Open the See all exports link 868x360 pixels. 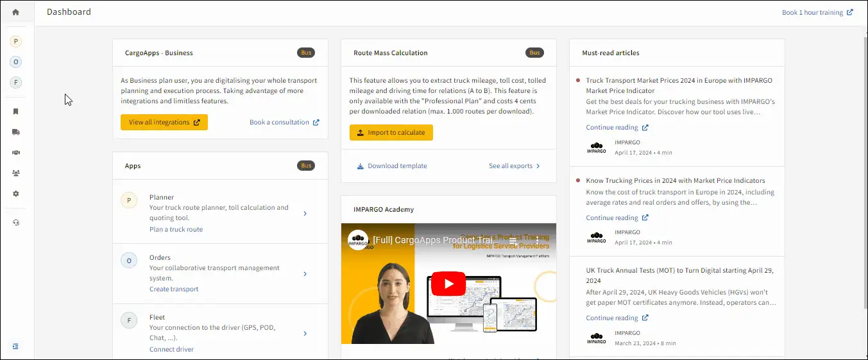click(x=515, y=166)
